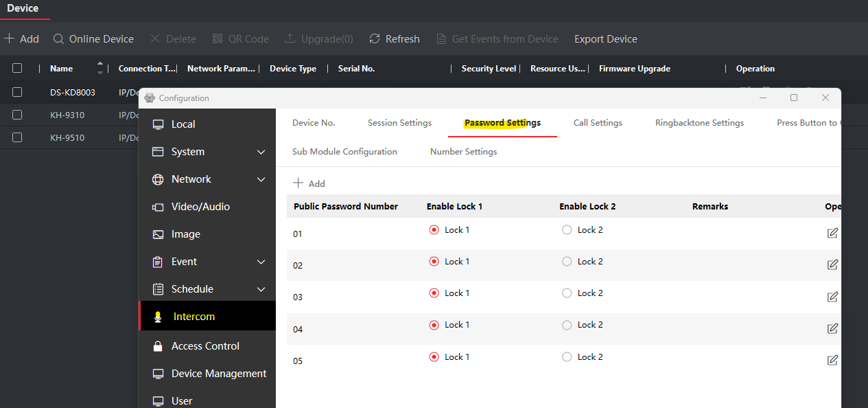This screenshot has height=408, width=868.
Task: Click the Network globe icon
Action: point(158,179)
